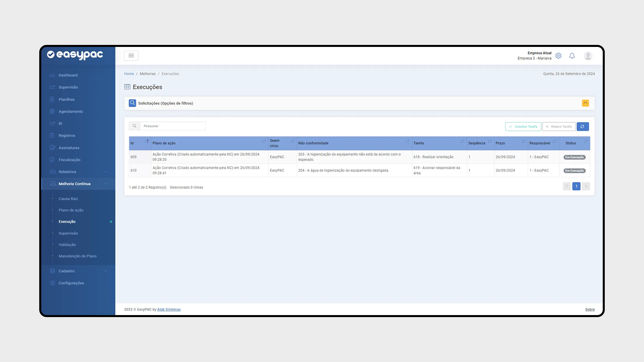Click the Reabrir Tarefa button
The height and width of the screenshot is (362, 644).
coord(559,126)
